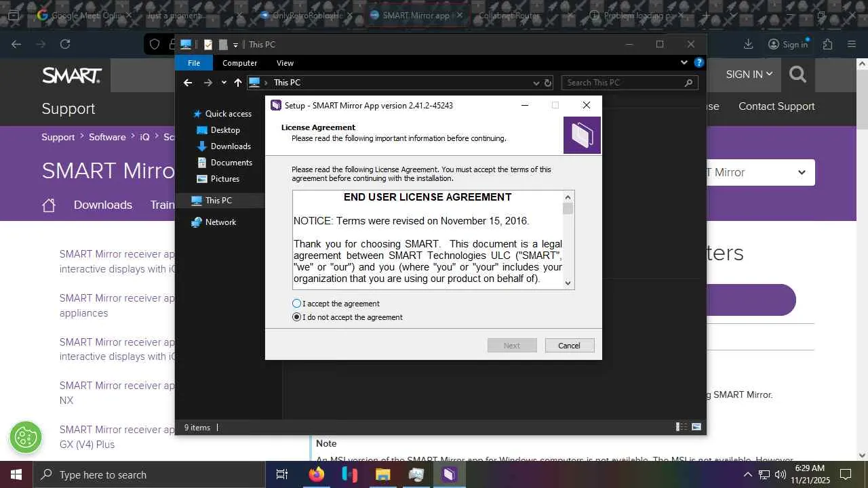Open Windows notification center
868x488 pixels.
846,474
